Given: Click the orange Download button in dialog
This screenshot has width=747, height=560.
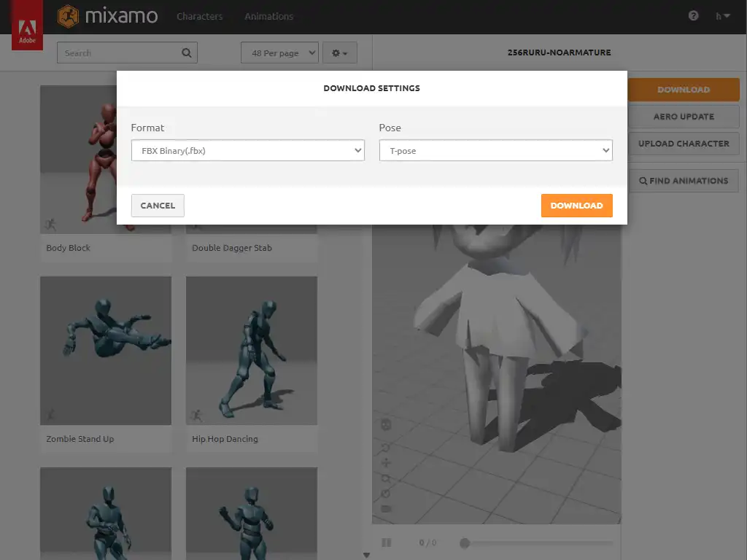Looking at the screenshot, I should click(576, 206).
